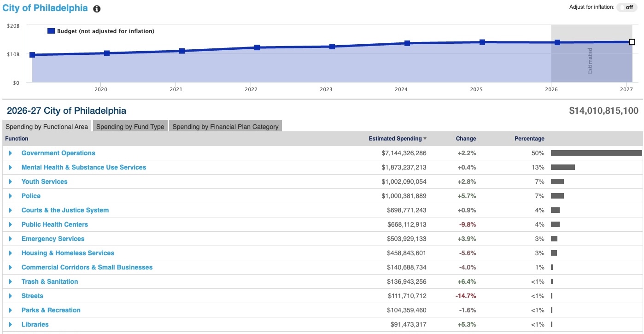Expand the Public Health Centers row
Image resolution: width=644 pixels, height=334 pixels.
coord(11,224)
